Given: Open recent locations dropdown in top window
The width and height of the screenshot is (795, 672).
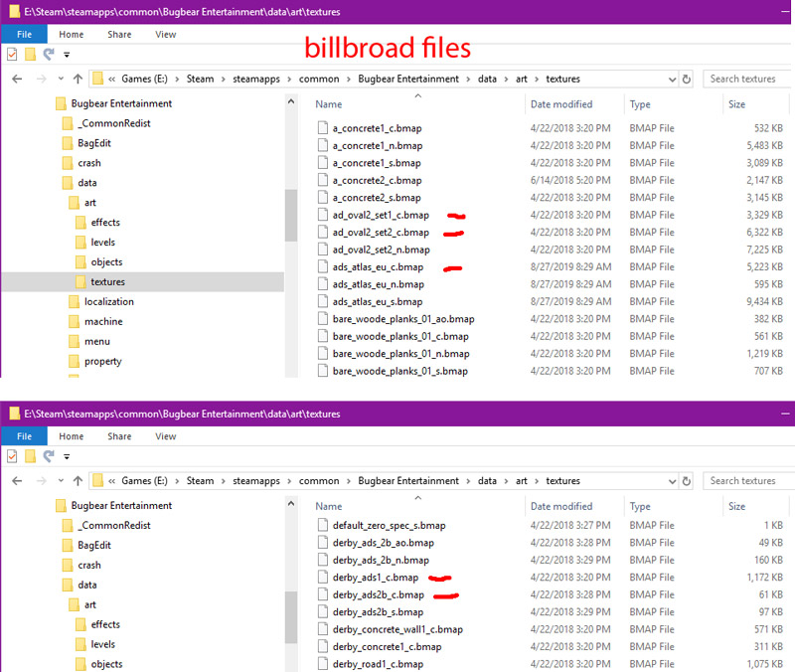Looking at the screenshot, I should [61, 79].
